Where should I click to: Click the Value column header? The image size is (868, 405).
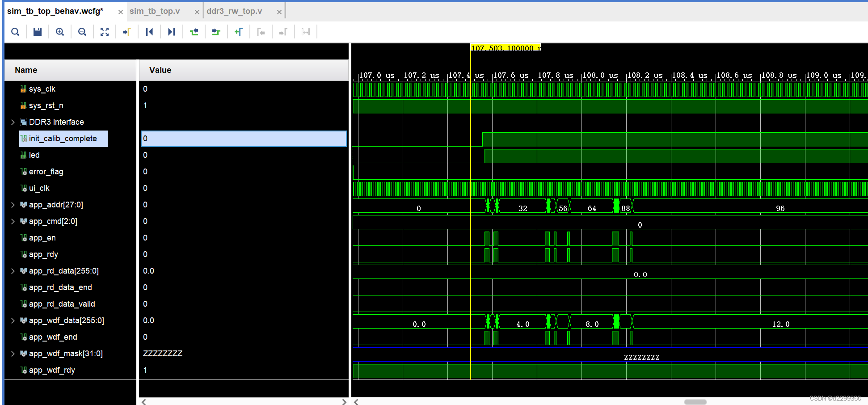click(x=244, y=70)
